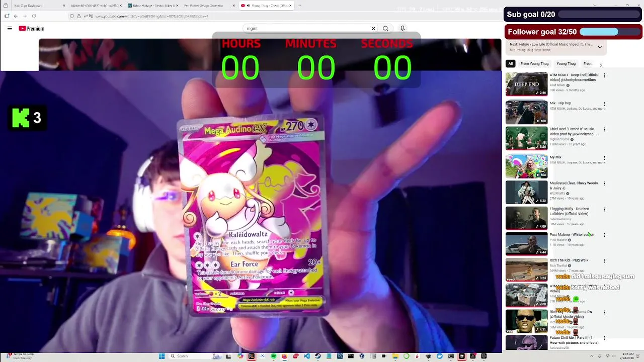Screen dimensions: 644x362
Task: Open Flogging Molly Drunken Lullabies thumbnail
Action: click(526, 218)
